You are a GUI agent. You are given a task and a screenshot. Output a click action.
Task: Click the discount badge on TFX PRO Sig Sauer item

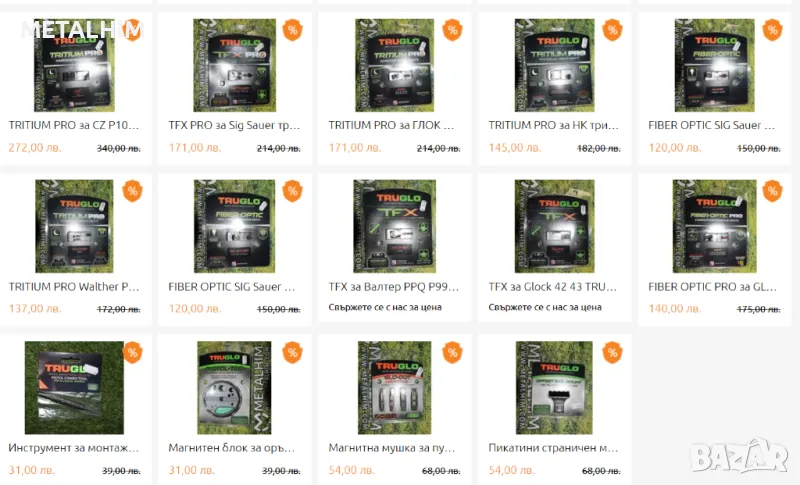point(292,30)
